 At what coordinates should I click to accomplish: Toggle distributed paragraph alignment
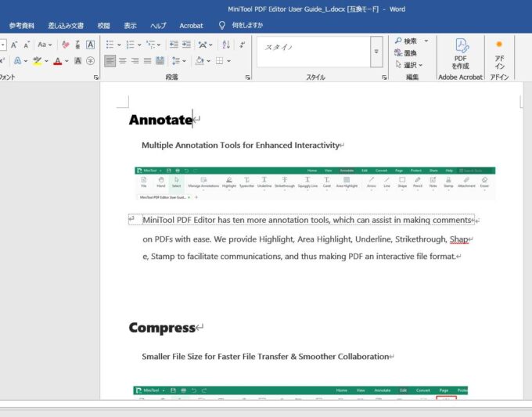tap(160, 61)
